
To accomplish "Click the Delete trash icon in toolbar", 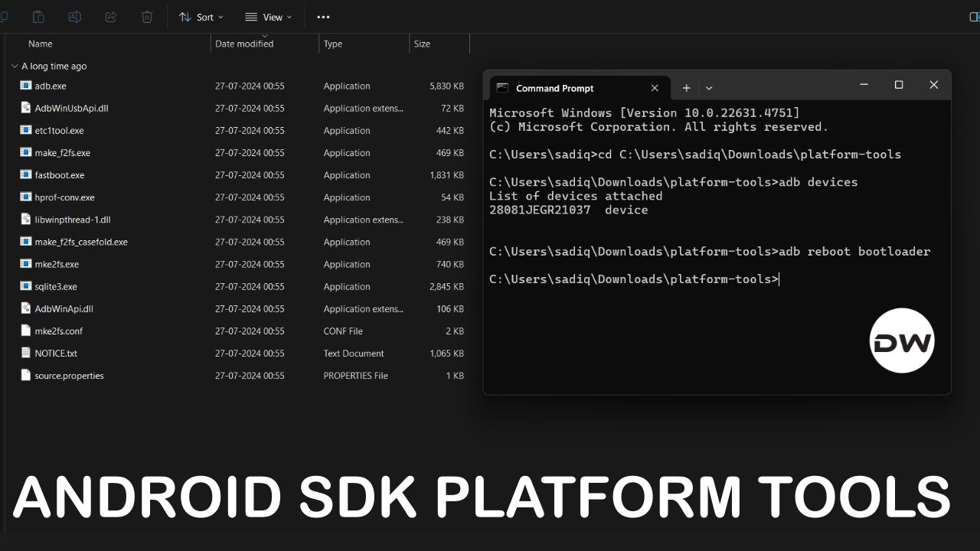I will [x=147, y=17].
